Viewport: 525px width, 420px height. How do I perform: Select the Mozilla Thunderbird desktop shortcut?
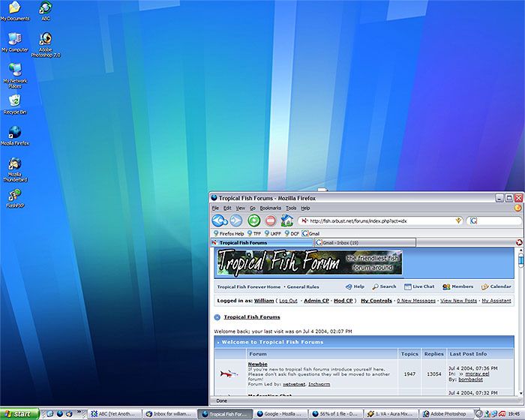(x=15, y=169)
